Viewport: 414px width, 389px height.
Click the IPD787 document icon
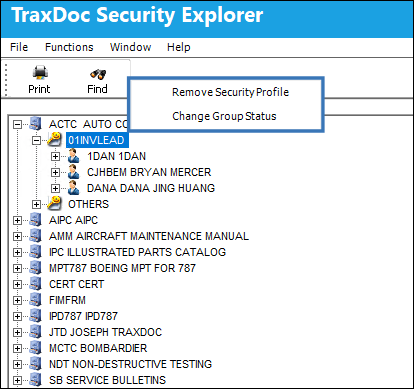point(36,316)
